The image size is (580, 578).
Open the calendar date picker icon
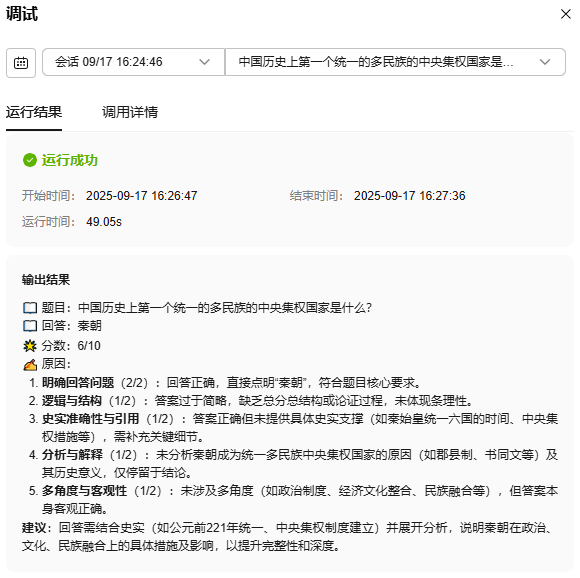click(x=21, y=62)
